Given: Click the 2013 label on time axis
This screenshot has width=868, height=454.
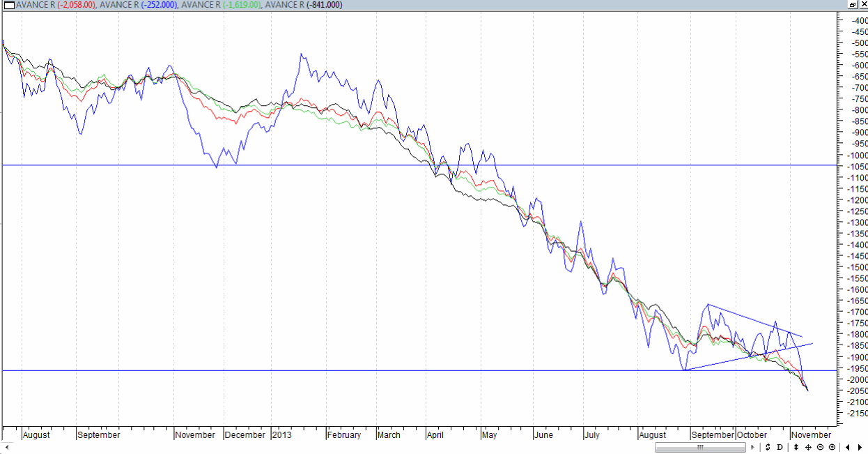Looking at the screenshot, I should (x=282, y=434).
